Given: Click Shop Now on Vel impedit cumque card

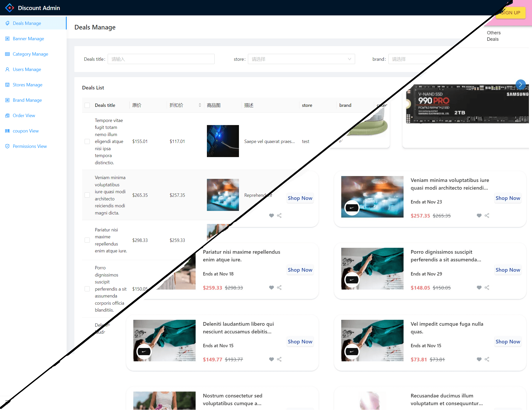Looking at the screenshot, I should [x=508, y=342].
